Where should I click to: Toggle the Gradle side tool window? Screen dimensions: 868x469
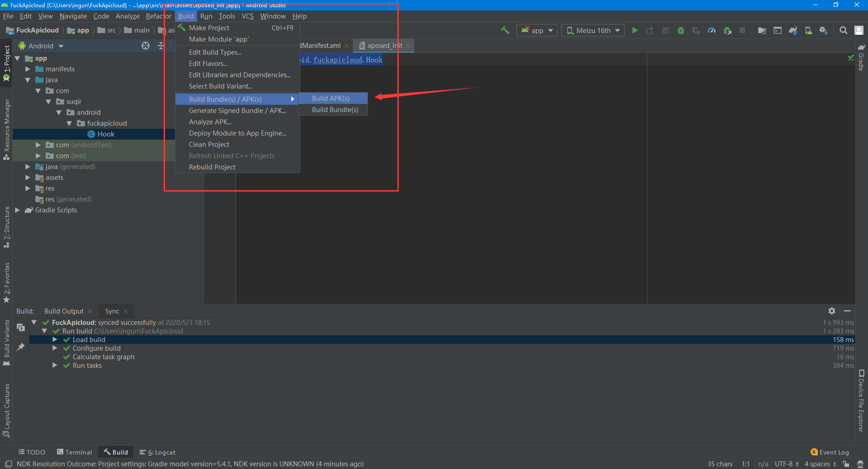(861, 58)
